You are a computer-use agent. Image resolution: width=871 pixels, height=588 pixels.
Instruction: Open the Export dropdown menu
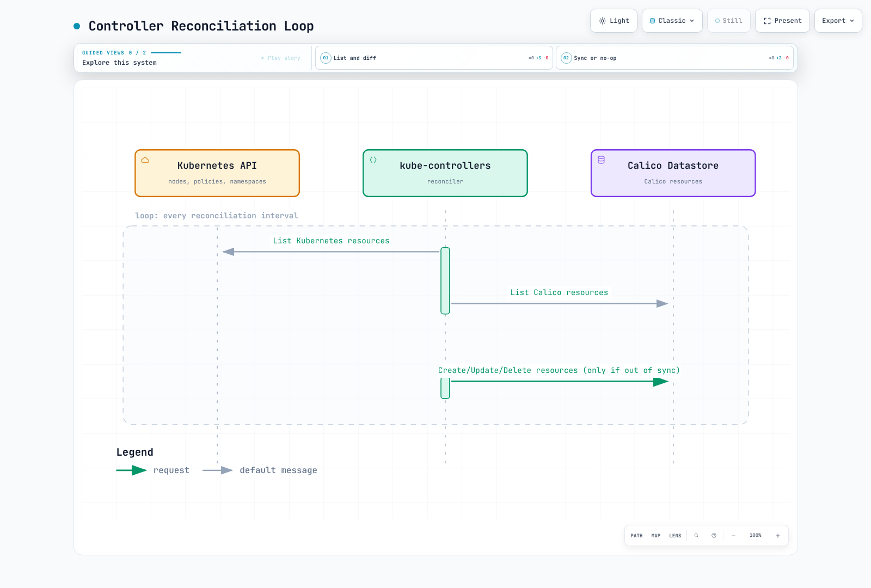click(838, 21)
